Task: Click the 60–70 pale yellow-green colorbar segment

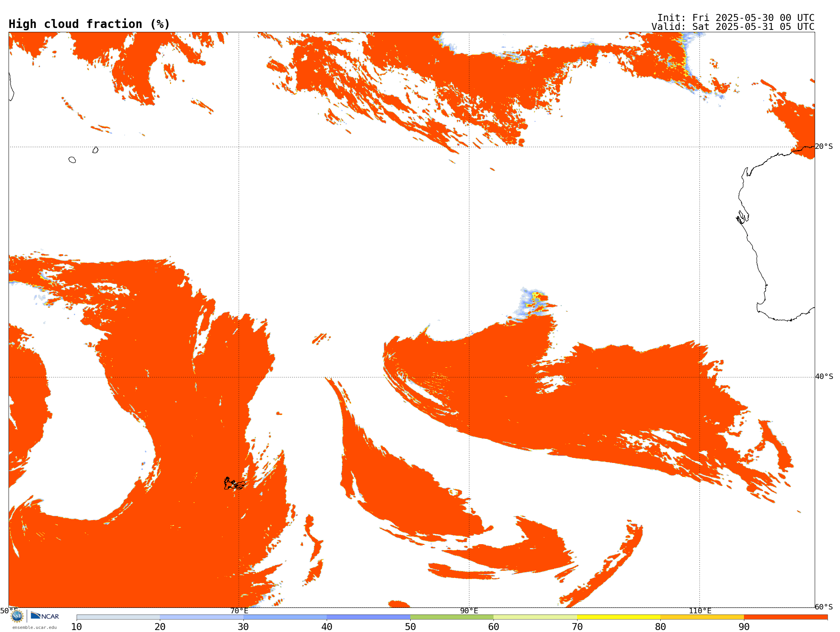Action: pos(535,617)
